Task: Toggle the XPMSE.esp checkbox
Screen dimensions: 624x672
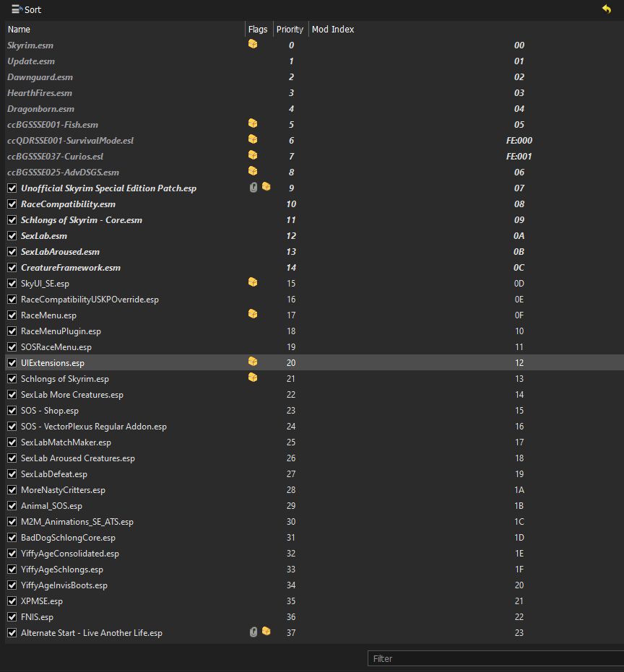Action: pyautogui.click(x=12, y=601)
